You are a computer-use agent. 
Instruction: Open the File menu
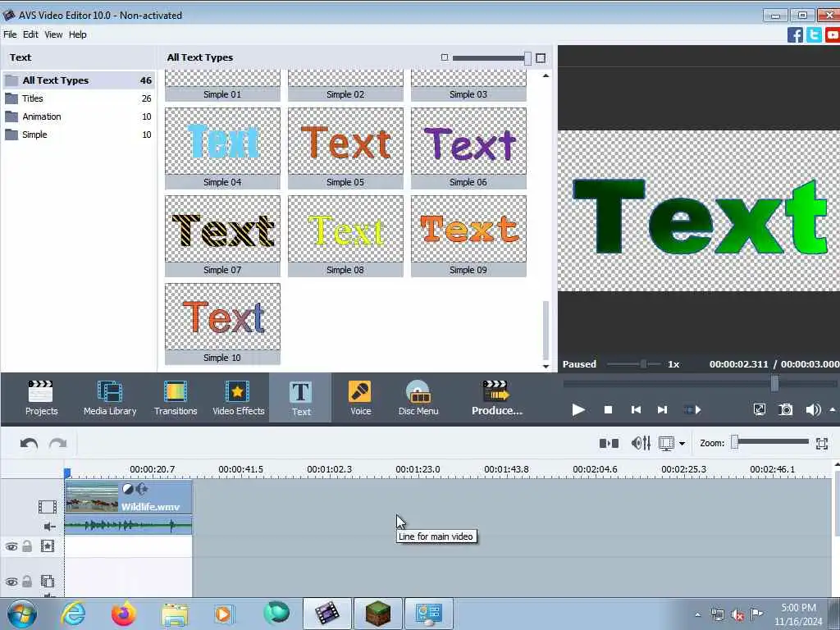pyautogui.click(x=10, y=34)
